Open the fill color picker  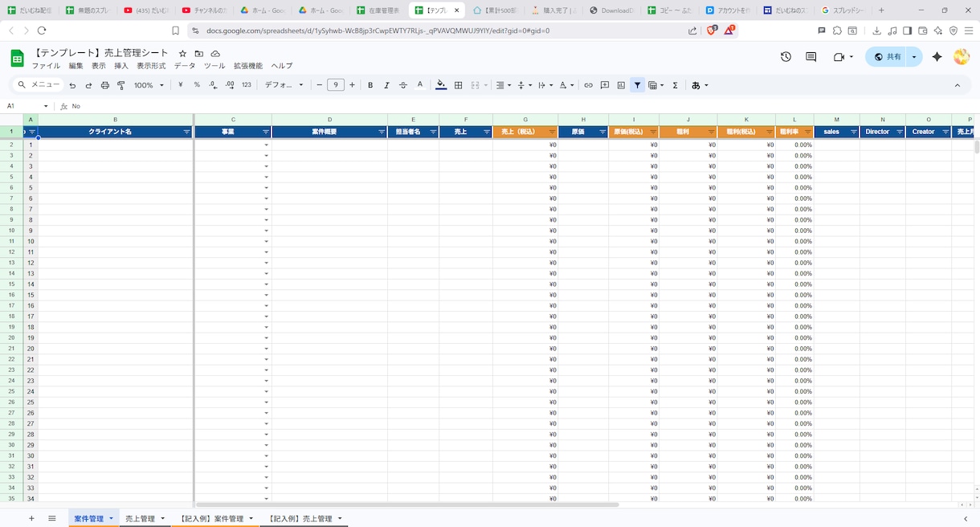tap(441, 85)
